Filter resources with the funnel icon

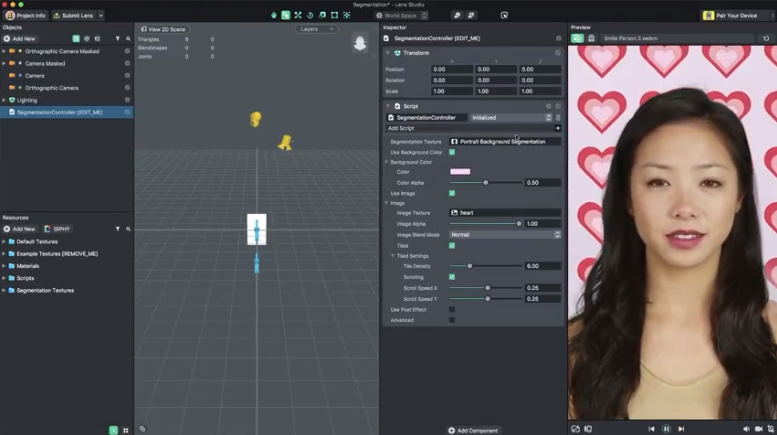(x=117, y=229)
